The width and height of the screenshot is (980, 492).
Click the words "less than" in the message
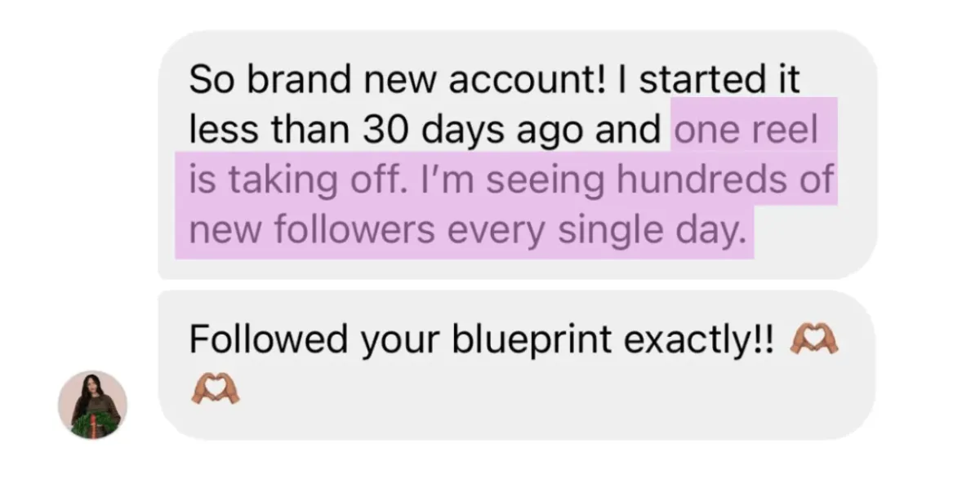click(x=267, y=131)
